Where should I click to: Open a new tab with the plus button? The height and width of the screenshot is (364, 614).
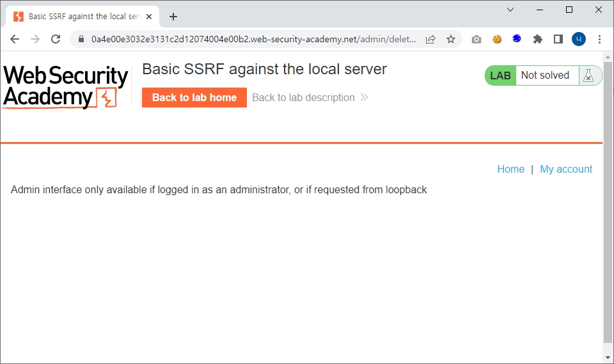[173, 17]
